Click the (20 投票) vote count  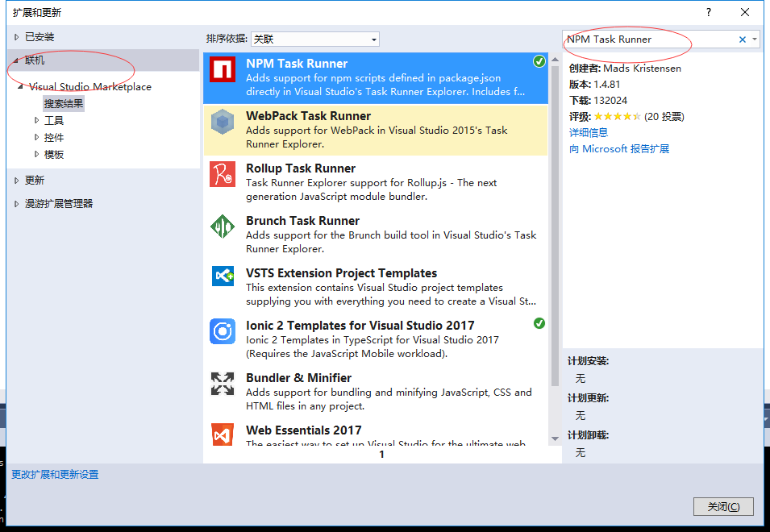pos(664,117)
